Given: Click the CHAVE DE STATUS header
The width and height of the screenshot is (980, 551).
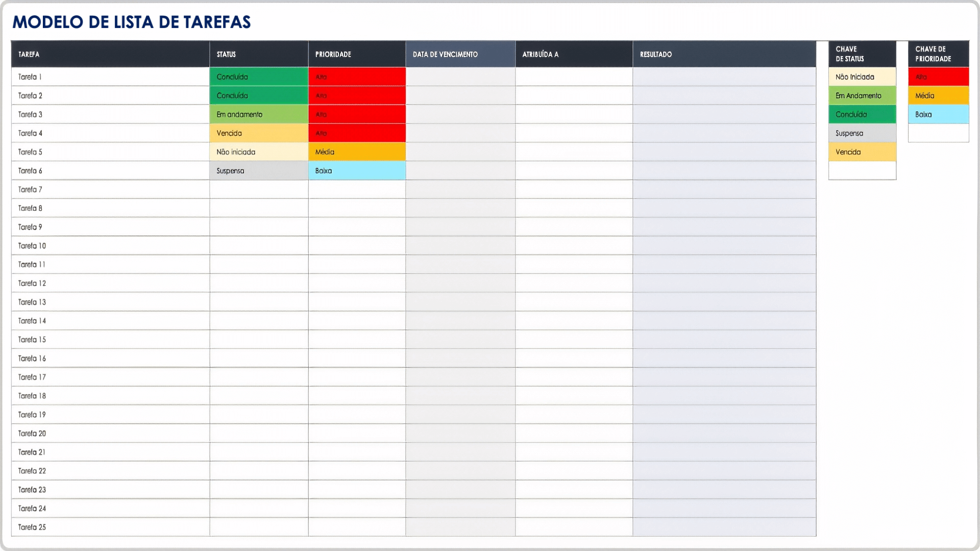Looking at the screenshot, I should [x=862, y=54].
